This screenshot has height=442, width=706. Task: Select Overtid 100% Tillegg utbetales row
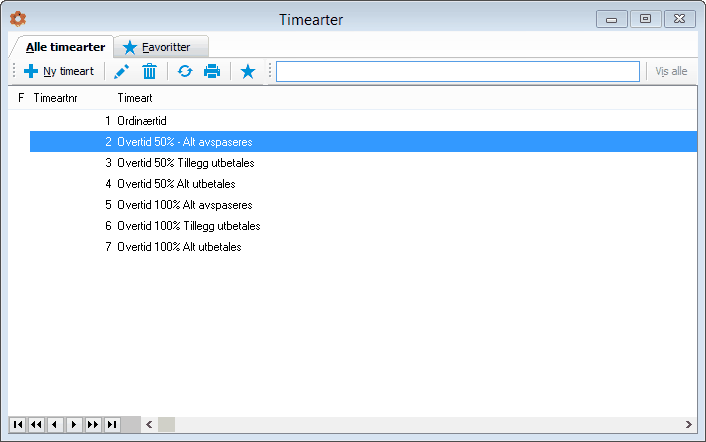pyautogui.click(x=363, y=226)
